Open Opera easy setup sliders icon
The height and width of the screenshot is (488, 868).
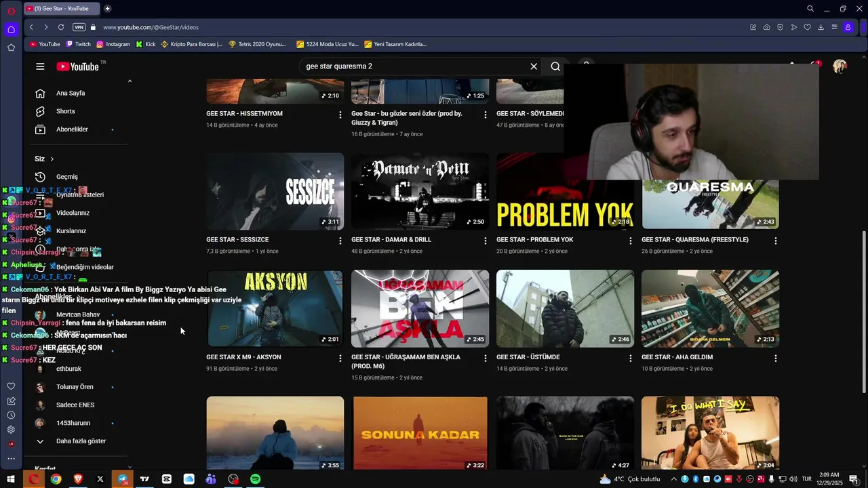point(834,27)
